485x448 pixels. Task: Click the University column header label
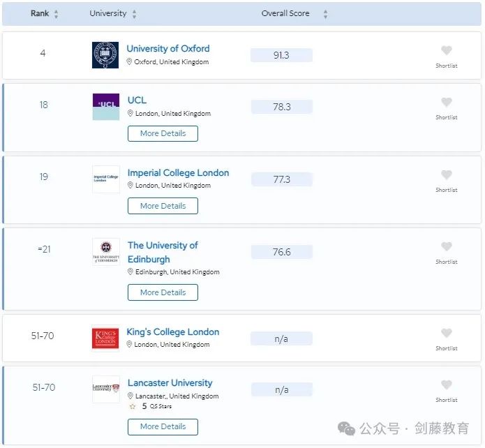pos(108,13)
